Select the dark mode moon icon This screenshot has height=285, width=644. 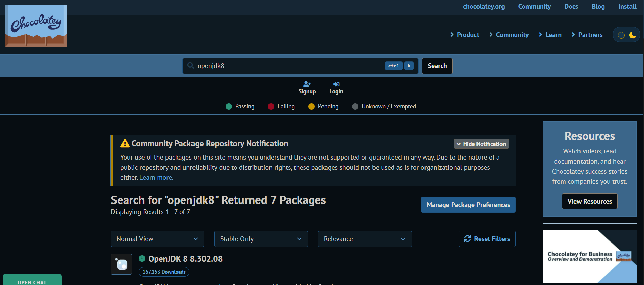(633, 35)
